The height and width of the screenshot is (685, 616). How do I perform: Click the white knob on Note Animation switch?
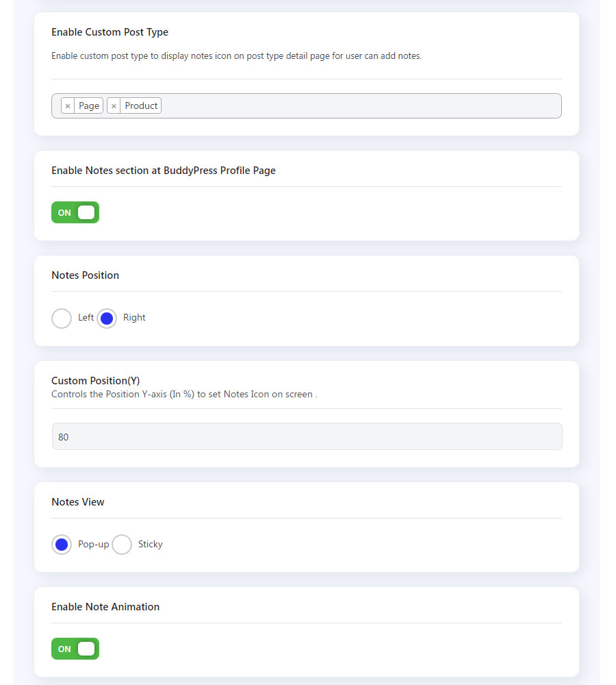click(x=86, y=649)
